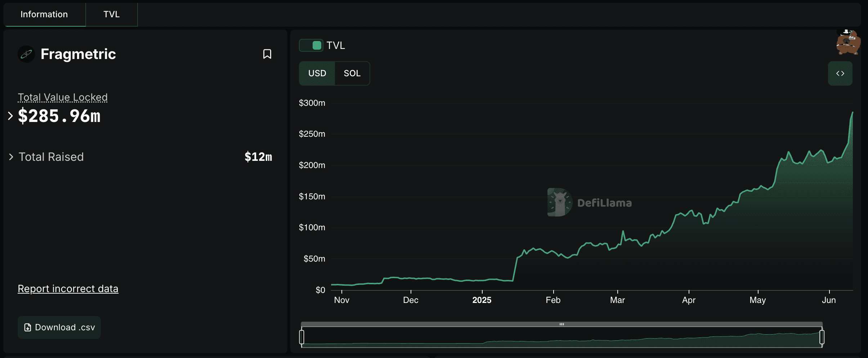Click the chart peak near $285m
The width and height of the screenshot is (868, 358).
coord(852,113)
